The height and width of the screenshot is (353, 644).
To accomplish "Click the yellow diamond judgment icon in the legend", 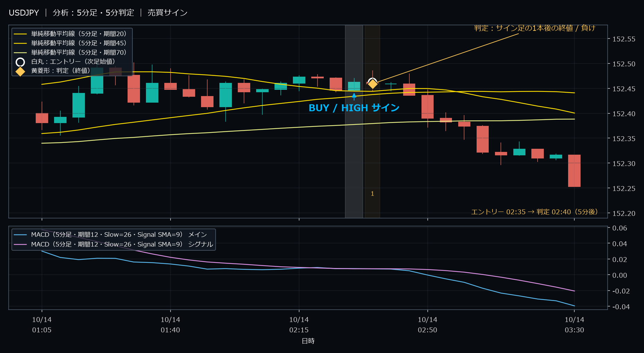I will tap(20, 71).
